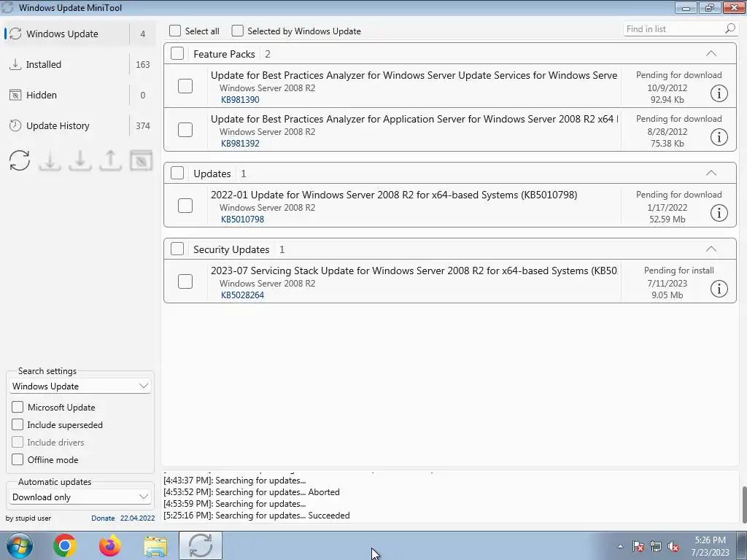Click 2023-07 Servicing Stack Update title

[414, 271]
